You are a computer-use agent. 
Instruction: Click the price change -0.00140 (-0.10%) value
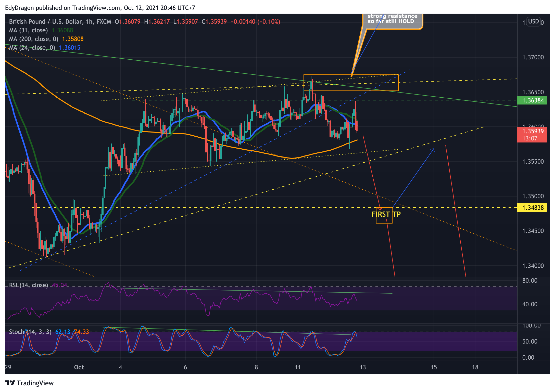coord(255,22)
